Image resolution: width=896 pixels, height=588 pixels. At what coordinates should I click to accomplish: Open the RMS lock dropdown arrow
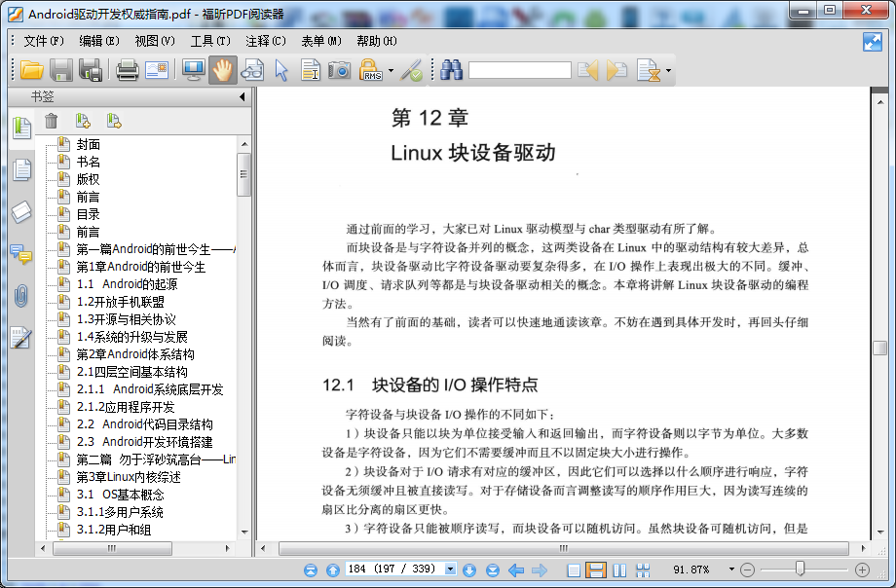(x=392, y=71)
